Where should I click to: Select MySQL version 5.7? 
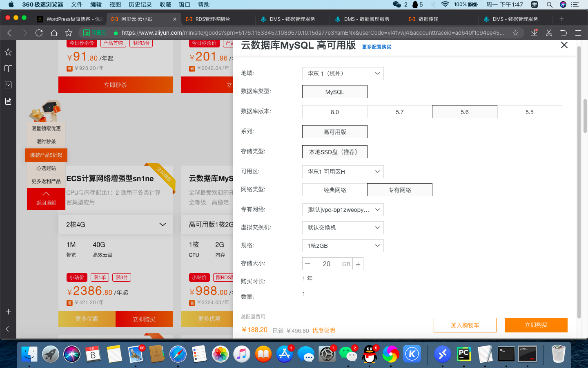[x=400, y=112]
